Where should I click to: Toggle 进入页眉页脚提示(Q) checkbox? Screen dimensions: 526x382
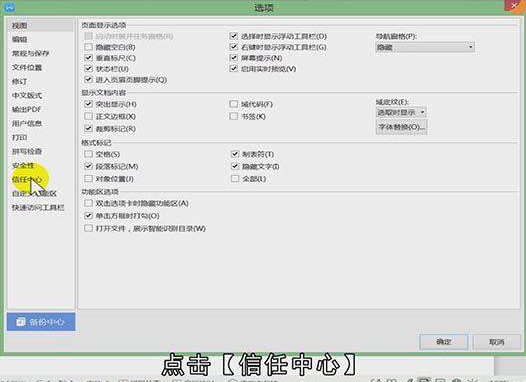point(88,79)
